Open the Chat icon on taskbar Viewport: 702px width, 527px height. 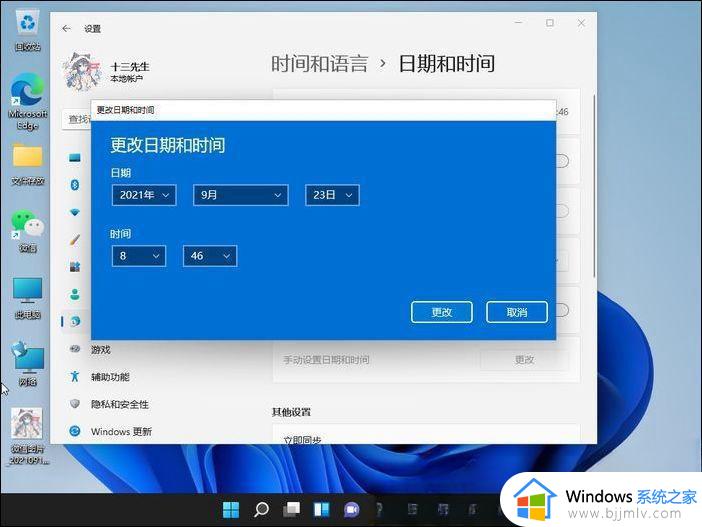click(352, 510)
